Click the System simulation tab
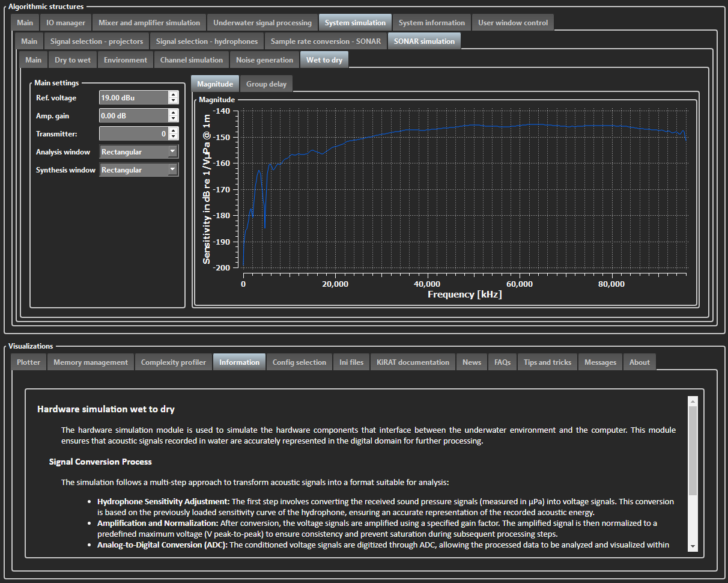Viewport: 728px width, 583px height. tap(355, 23)
